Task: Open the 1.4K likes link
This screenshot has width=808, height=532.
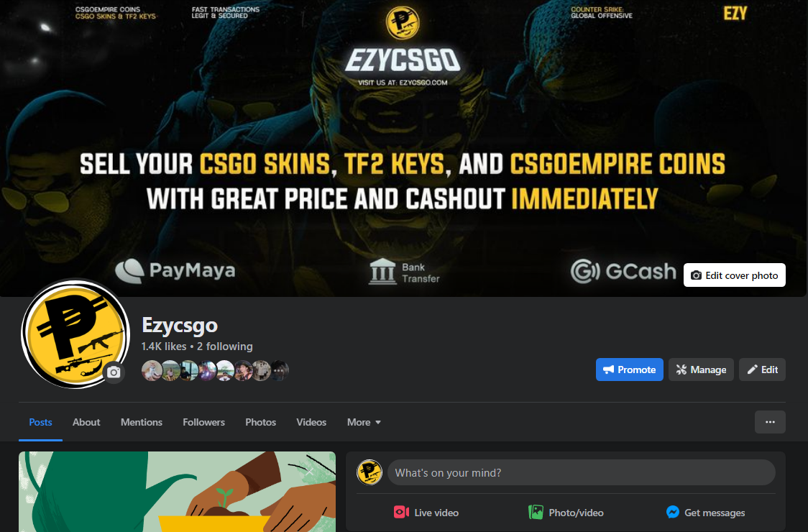Action: [x=164, y=347]
